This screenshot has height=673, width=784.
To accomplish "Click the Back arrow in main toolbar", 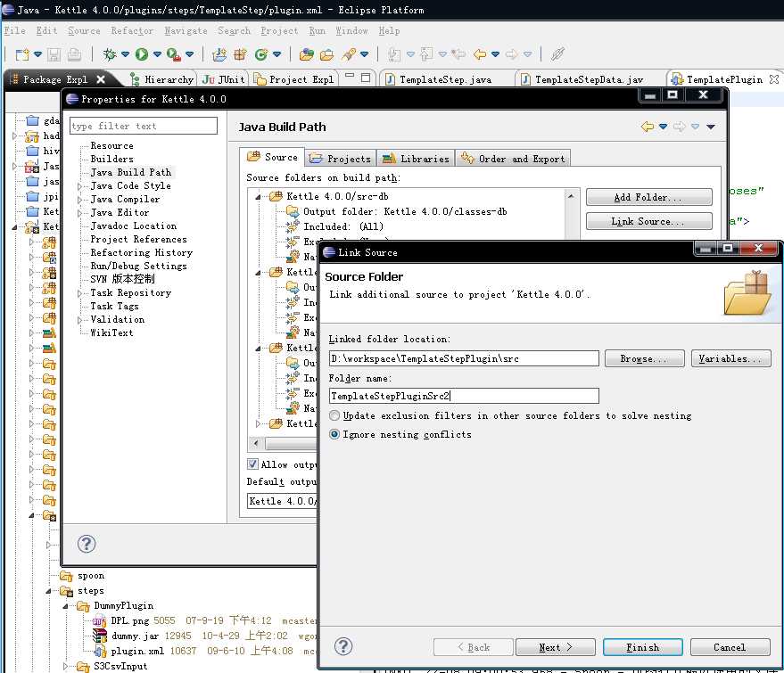I will pos(480,54).
